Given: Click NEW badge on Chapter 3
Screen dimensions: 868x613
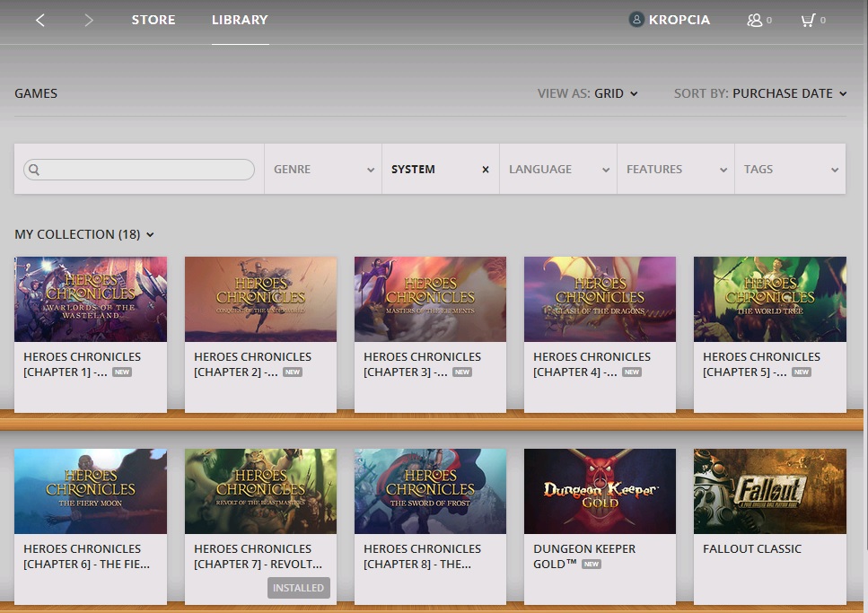Looking at the screenshot, I should (461, 372).
